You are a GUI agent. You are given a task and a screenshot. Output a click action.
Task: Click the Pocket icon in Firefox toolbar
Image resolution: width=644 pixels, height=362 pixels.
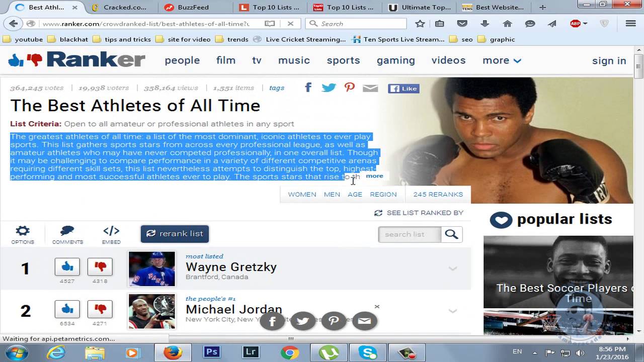462,24
